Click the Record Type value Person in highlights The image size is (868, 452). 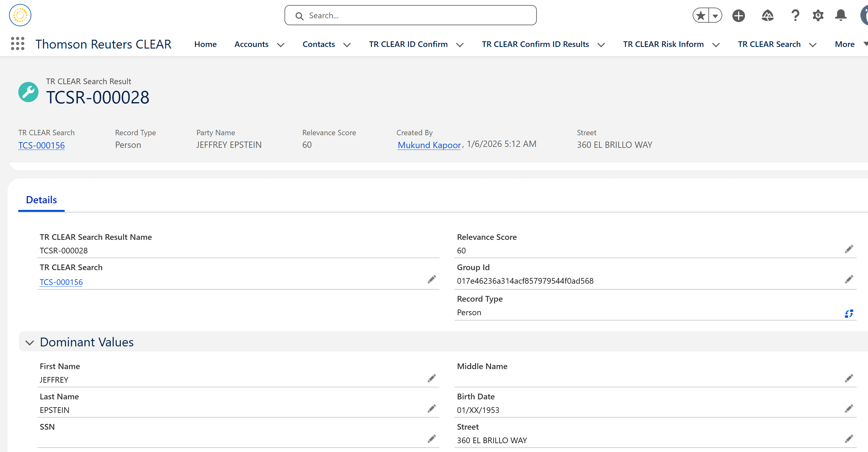point(128,145)
